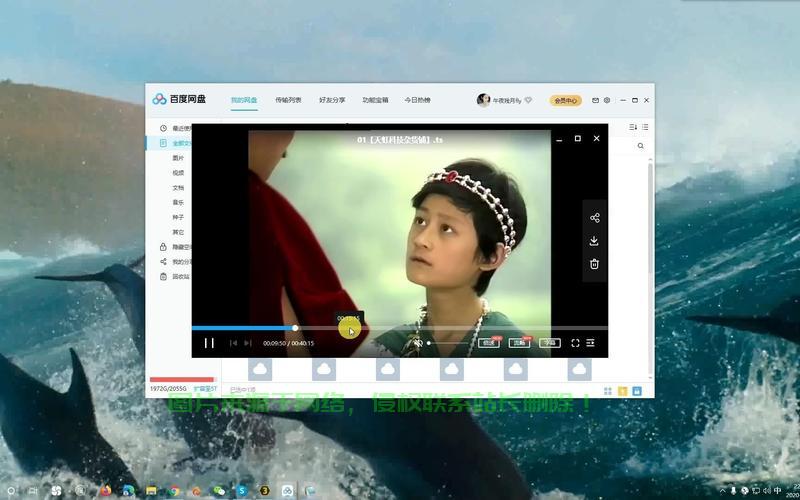
Task: Click the video progress bar handle
Action: (x=295, y=328)
